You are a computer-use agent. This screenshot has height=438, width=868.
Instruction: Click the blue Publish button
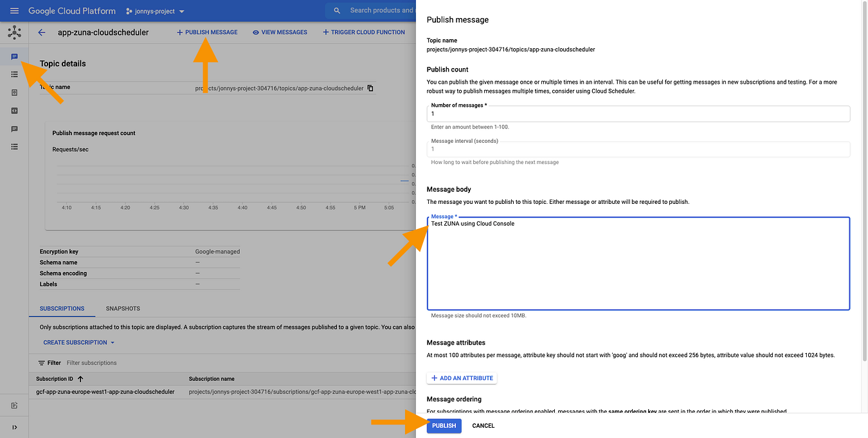coord(444,426)
